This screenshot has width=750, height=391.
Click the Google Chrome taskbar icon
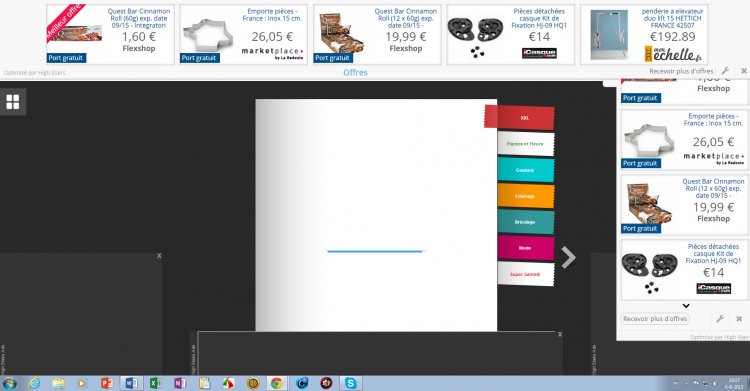tap(276, 383)
